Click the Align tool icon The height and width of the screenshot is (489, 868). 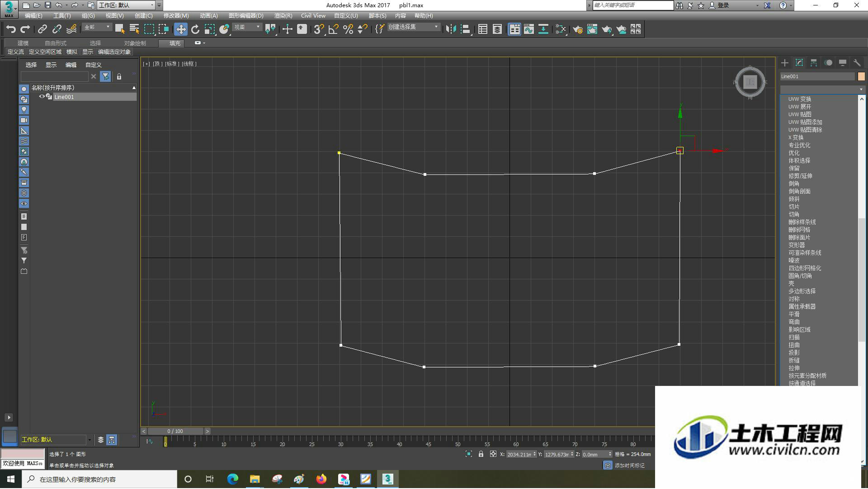465,29
